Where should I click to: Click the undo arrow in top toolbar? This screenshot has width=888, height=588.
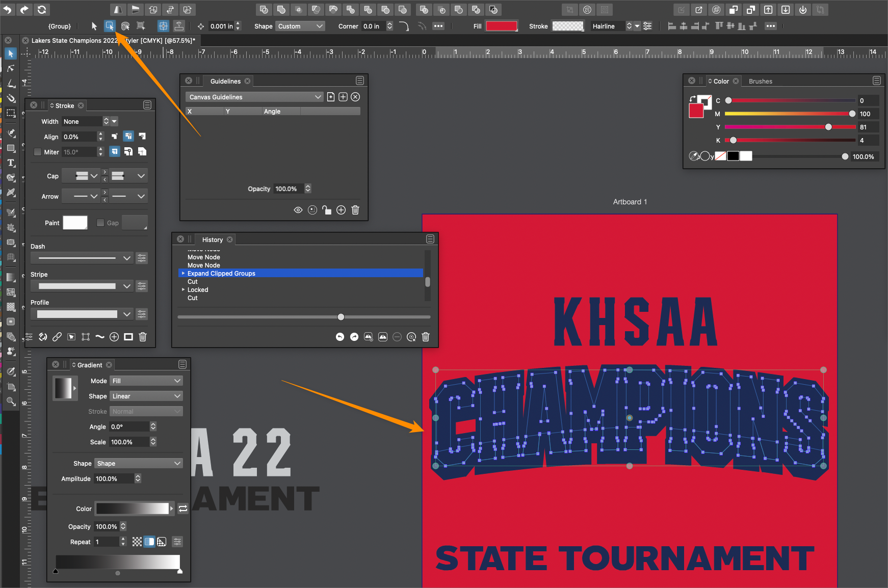point(8,9)
